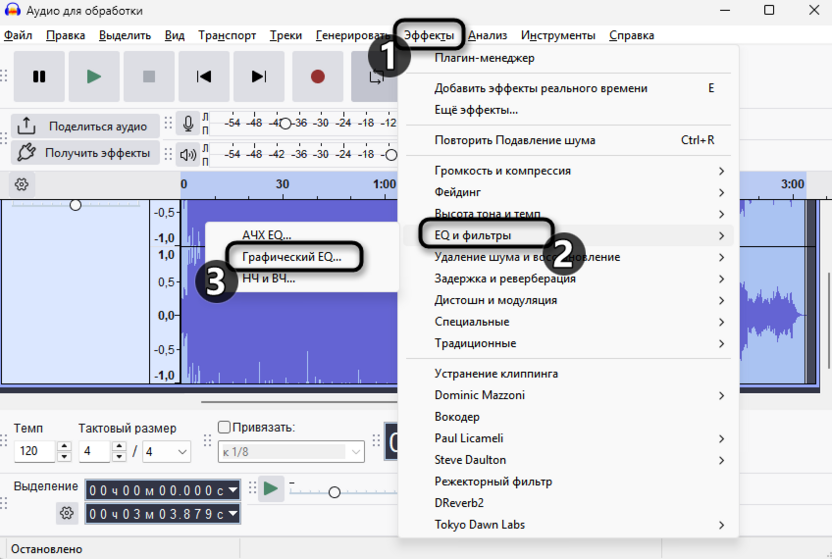
Task: Select EQ и фильтры menu entry
Action: pos(568,235)
